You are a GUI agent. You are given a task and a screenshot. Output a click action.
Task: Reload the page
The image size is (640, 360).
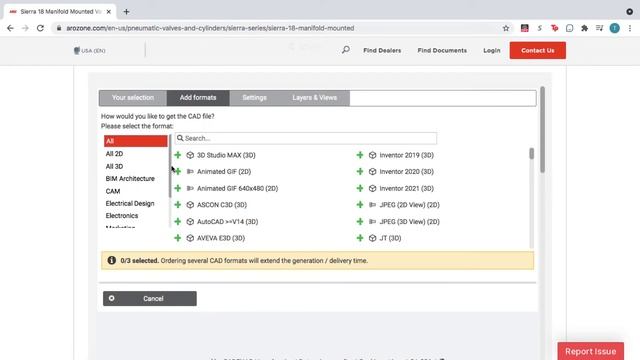click(x=40, y=28)
